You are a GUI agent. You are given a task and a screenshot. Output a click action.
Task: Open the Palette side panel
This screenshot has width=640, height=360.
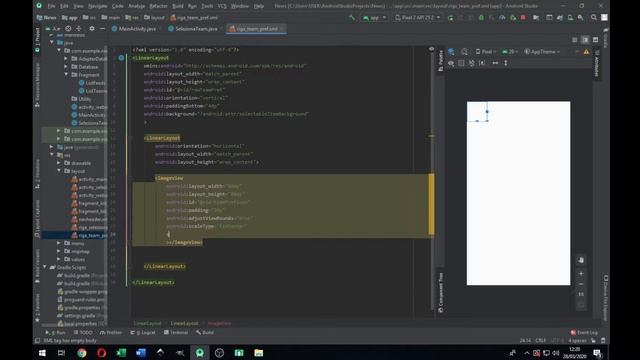(x=440, y=60)
